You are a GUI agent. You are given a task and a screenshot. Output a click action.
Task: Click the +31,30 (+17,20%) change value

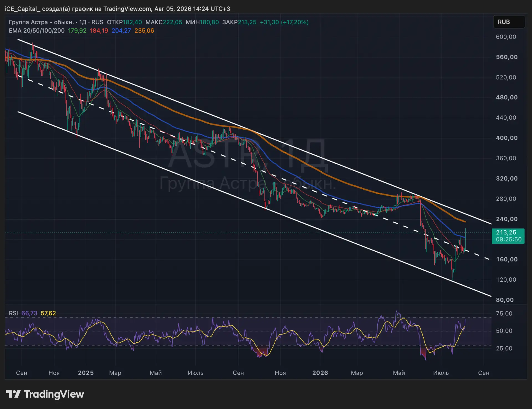[284, 22]
